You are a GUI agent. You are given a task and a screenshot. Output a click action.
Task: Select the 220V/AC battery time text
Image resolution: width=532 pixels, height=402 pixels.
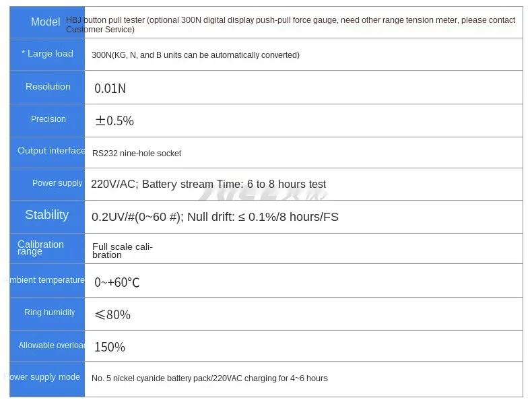(208, 185)
